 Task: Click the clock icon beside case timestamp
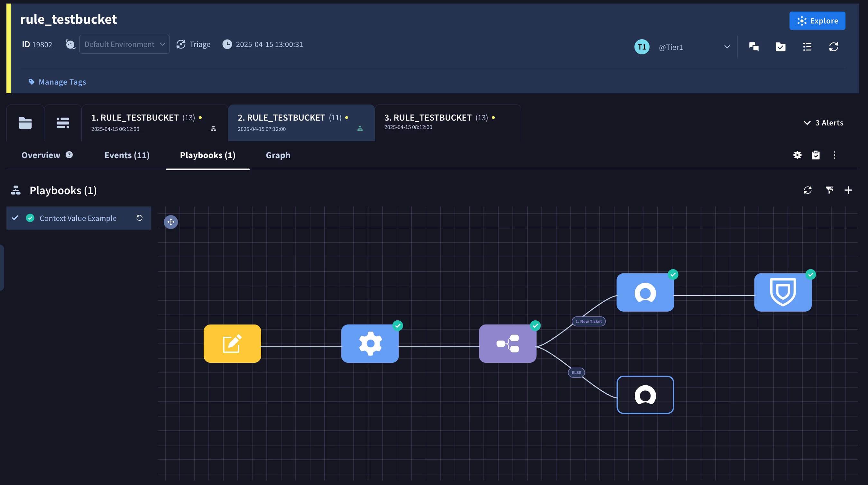(227, 44)
